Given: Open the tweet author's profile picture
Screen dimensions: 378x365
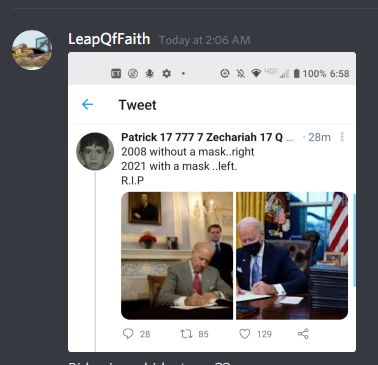Looking at the screenshot, I should (x=95, y=151).
